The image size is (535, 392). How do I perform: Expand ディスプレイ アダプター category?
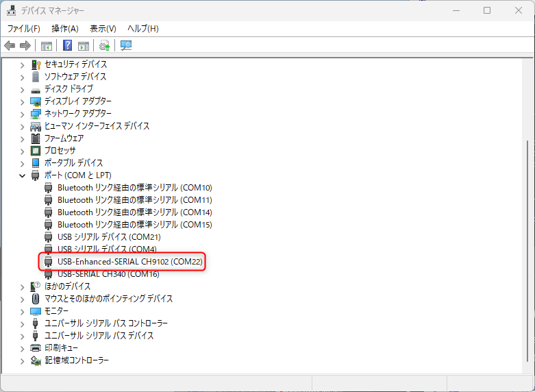pyautogui.click(x=22, y=101)
